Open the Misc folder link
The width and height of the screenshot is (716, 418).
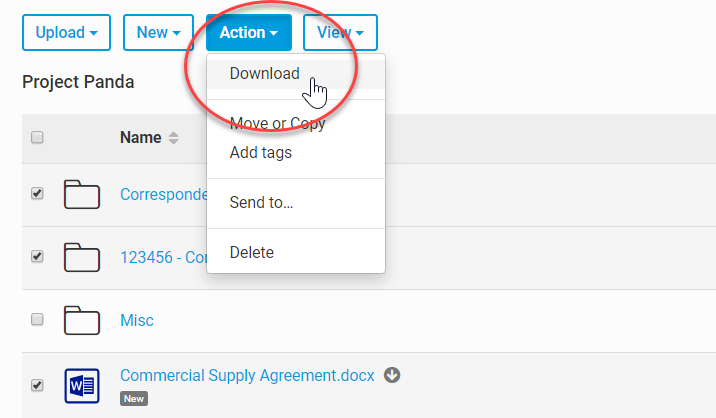click(x=137, y=320)
